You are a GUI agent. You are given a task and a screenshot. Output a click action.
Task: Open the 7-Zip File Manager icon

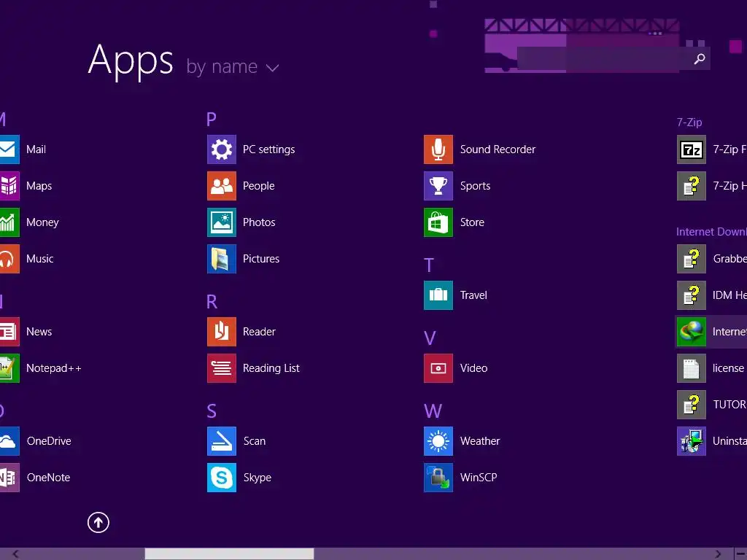click(692, 149)
